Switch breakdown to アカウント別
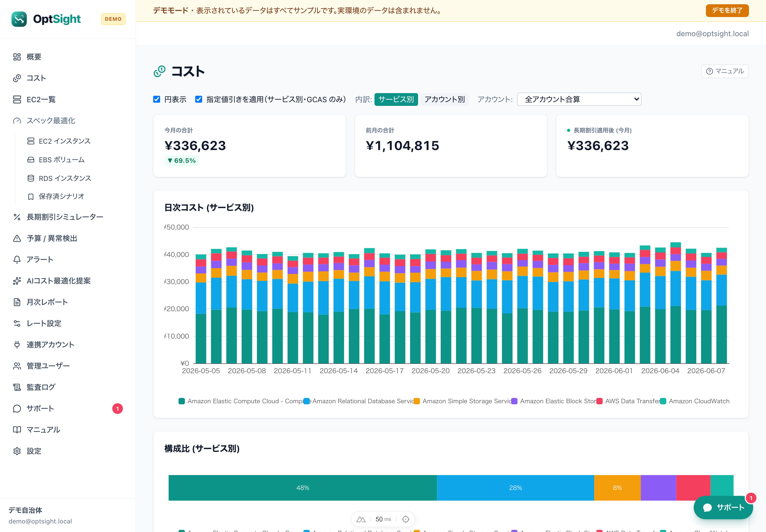 click(444, 99)
